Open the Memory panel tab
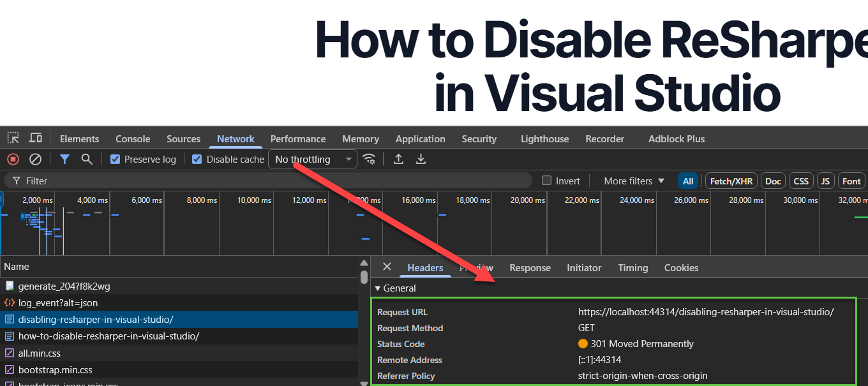The width and height of the screenshot is (868, 386). pyautogui.click(x=361, y=138)
